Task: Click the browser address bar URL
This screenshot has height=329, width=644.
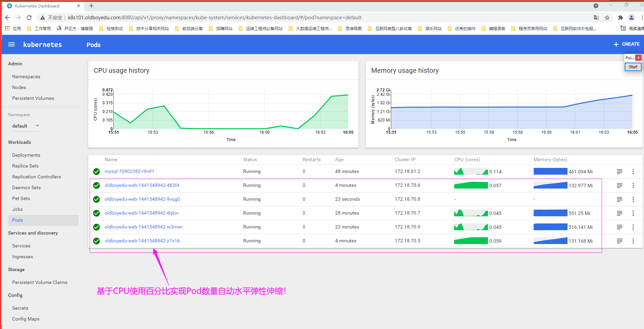Action: coord(215,18)
